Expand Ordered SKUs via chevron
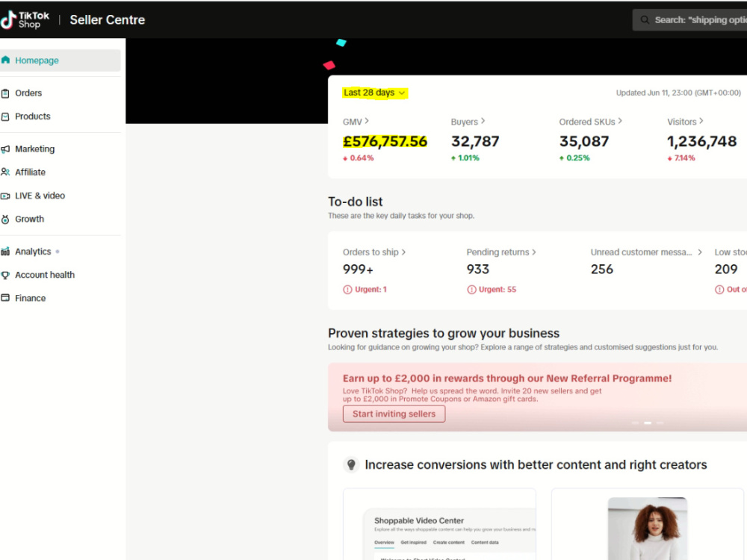The width and height of the screenshot is (747, 560). [620, 121]
